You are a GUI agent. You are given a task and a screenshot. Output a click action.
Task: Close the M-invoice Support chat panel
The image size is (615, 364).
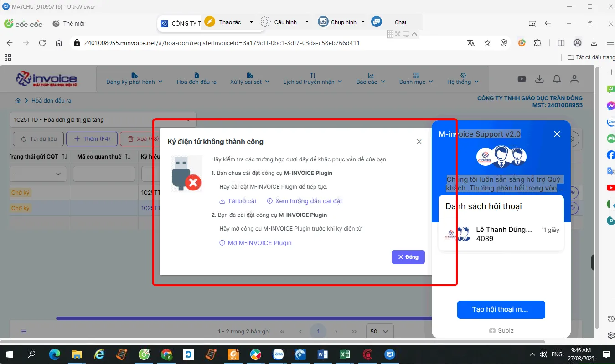click(557, 134)
